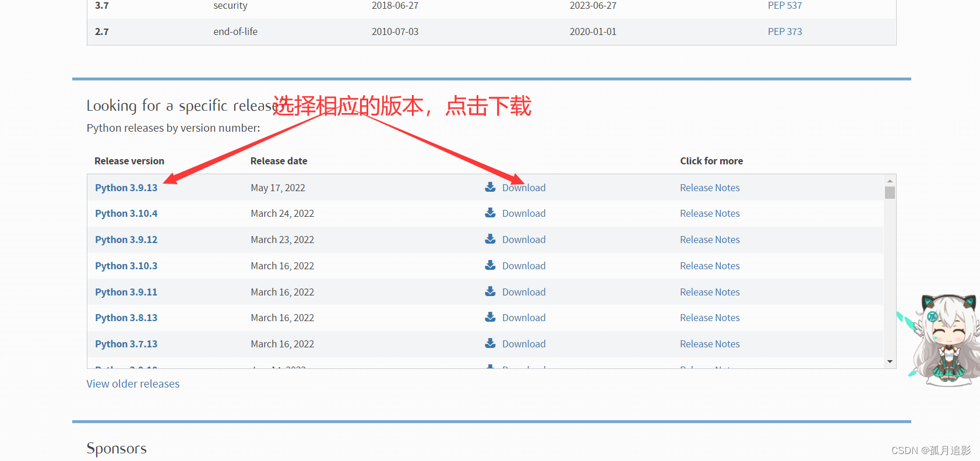
Task: Open the Python 3.10.4 release page
Action: pos(126,213)
